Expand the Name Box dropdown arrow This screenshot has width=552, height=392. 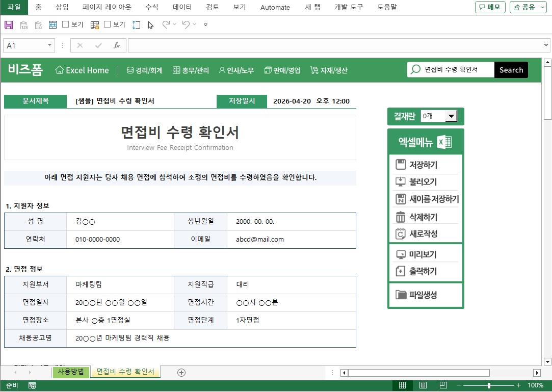pyautogui.click(x=49, y=45)
